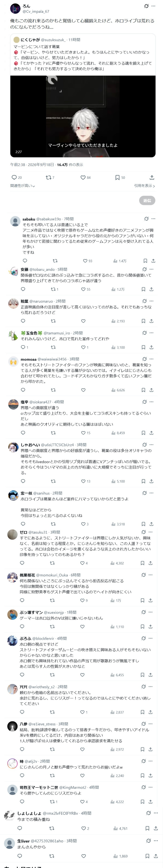The image size is (163, 868).
Task: Bookmark 安藤's reply
Action: click(x=143, y=289)
